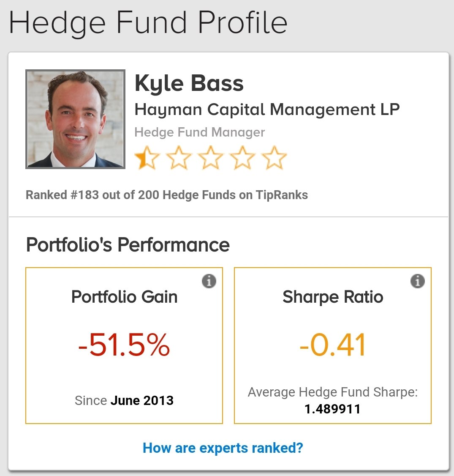Image resolution: width=454 pixels, height=476 pixels.
Task: Click the "Since June 2013" date text
Action: click(124, 400)
